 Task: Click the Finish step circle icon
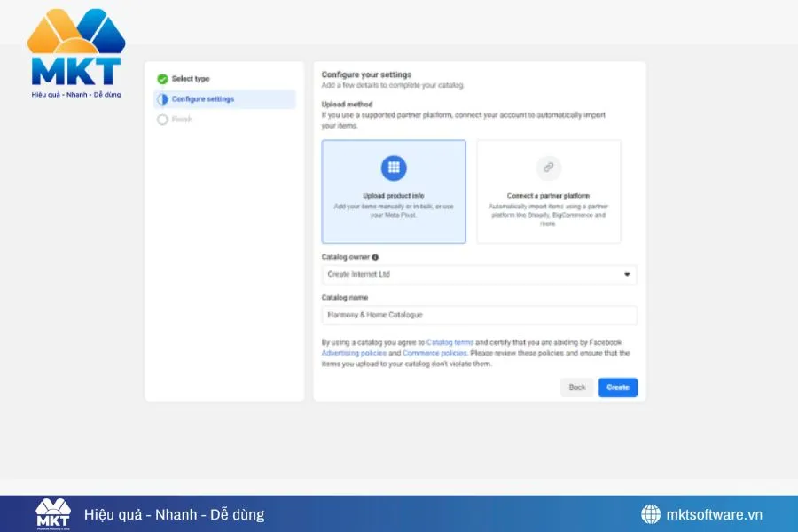point(160,121)
